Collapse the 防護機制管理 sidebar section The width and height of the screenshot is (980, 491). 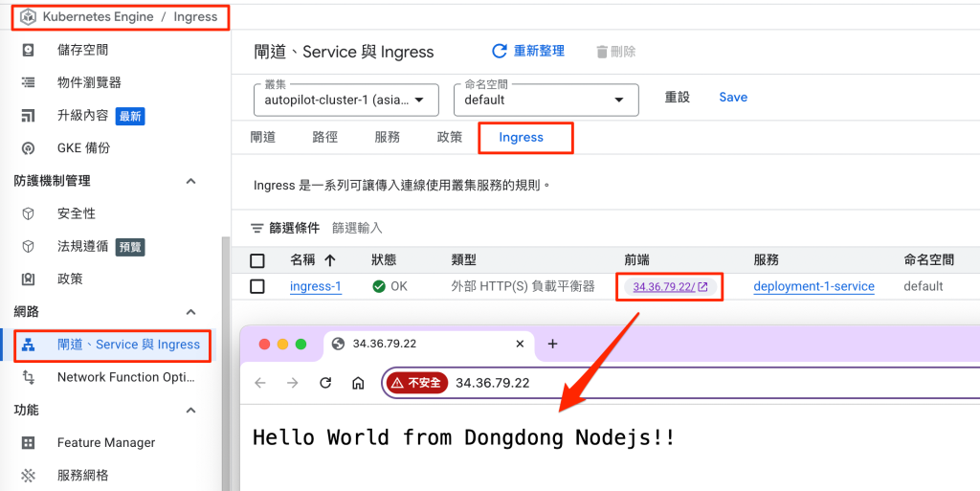[190, 181]
